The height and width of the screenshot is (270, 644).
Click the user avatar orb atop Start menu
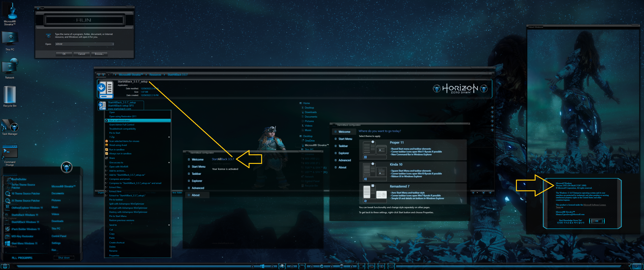(x=67, y=167)
